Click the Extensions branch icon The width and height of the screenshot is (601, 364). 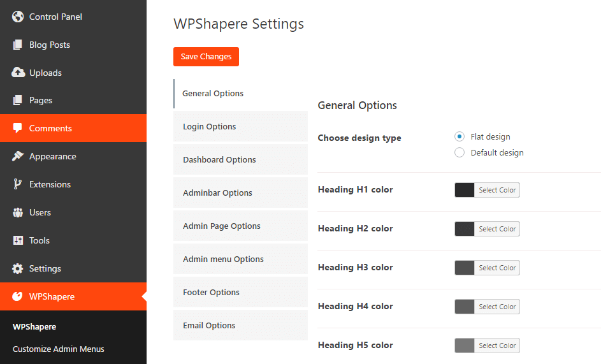coord(18,184)
